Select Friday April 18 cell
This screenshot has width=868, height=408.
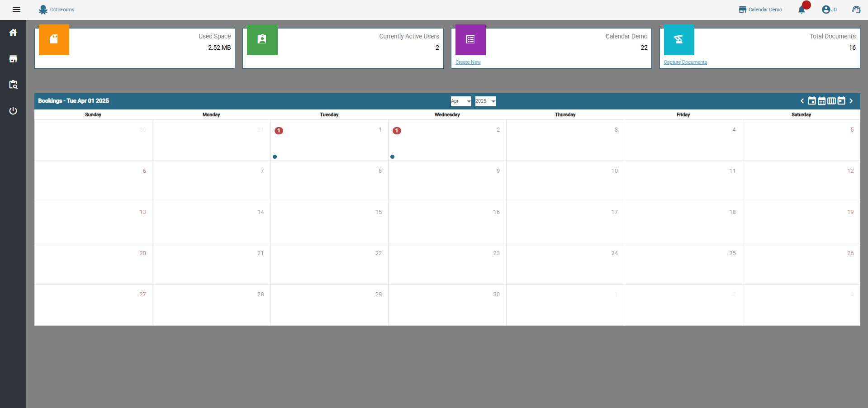(683, 223)
